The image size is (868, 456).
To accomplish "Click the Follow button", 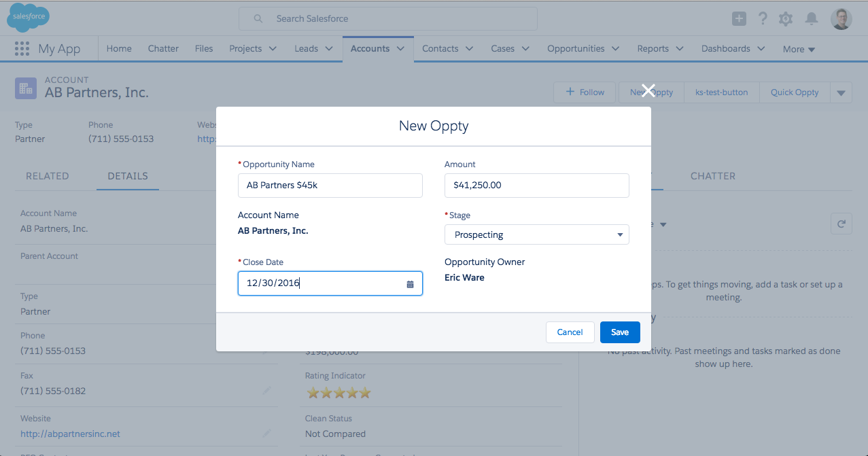I will (585, 92).
